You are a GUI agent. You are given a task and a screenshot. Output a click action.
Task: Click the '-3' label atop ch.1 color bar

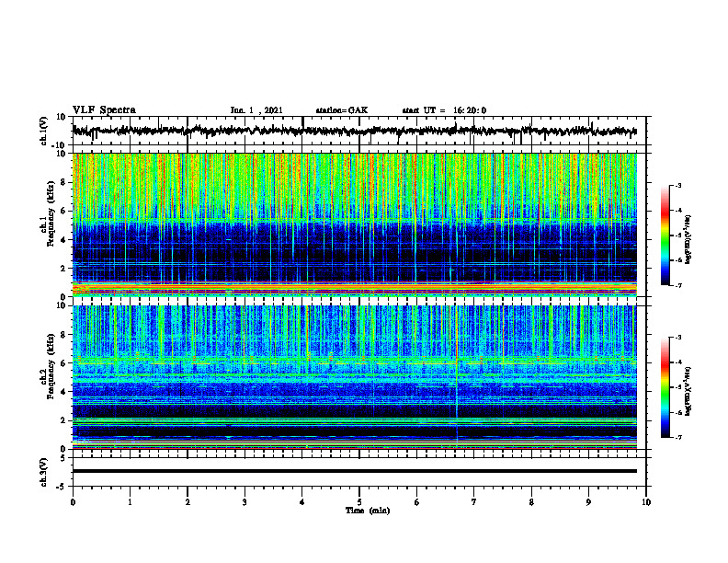point(677,185)
